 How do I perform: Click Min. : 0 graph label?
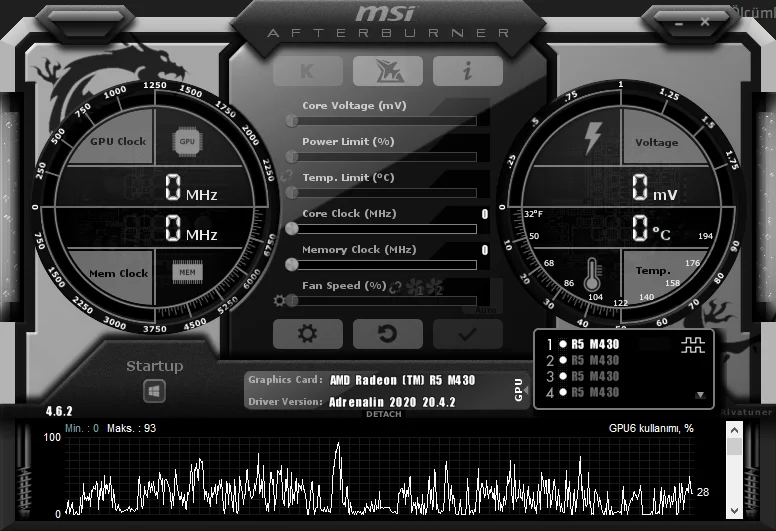(82, 429)
